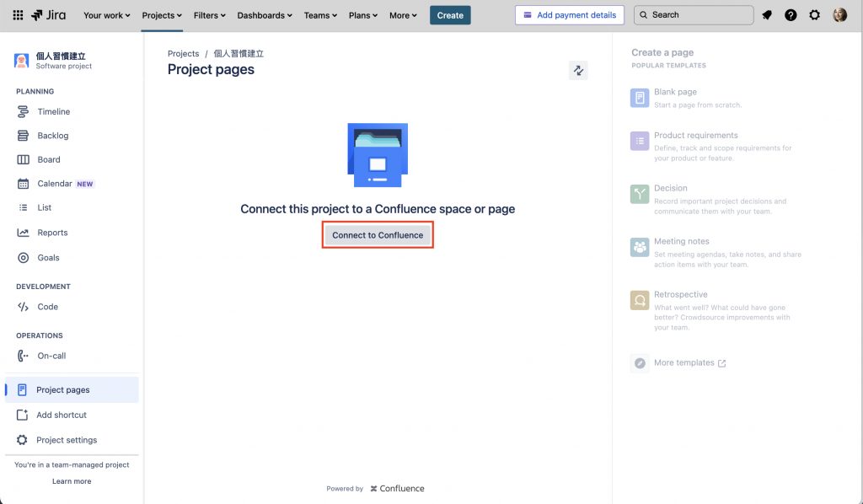Viewport: 863px width, 504px height.
Task: Click the Meeting notes template title
Action: point(681,242)
